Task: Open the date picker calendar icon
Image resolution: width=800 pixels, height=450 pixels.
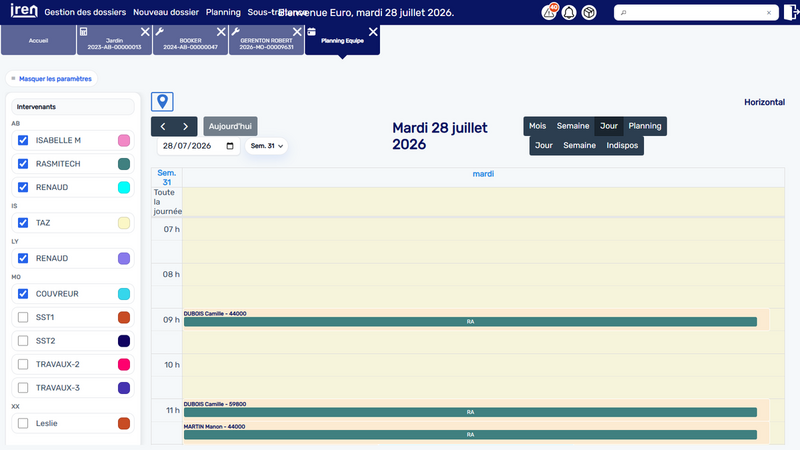Action: point(230,146)
